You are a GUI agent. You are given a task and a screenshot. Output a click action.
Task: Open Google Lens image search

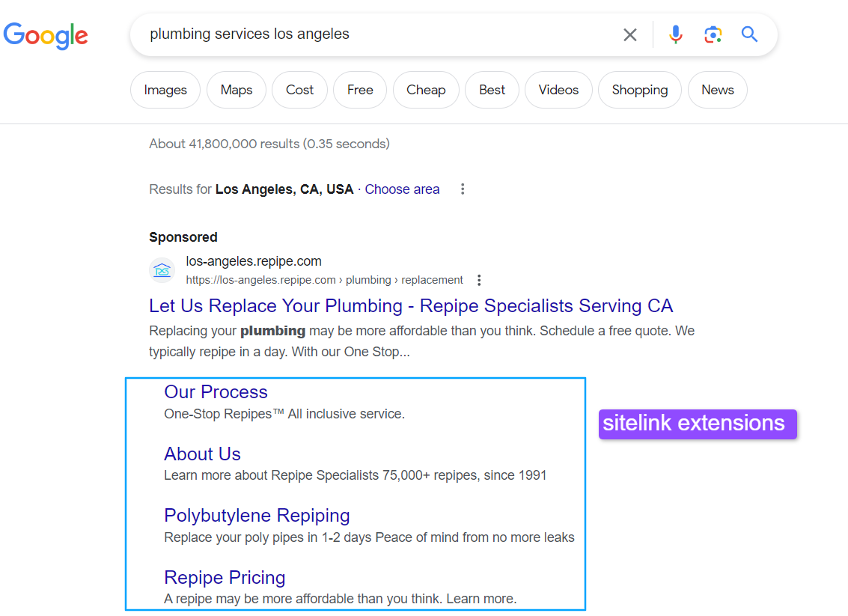pyautogui.click(x=712, y=34)
